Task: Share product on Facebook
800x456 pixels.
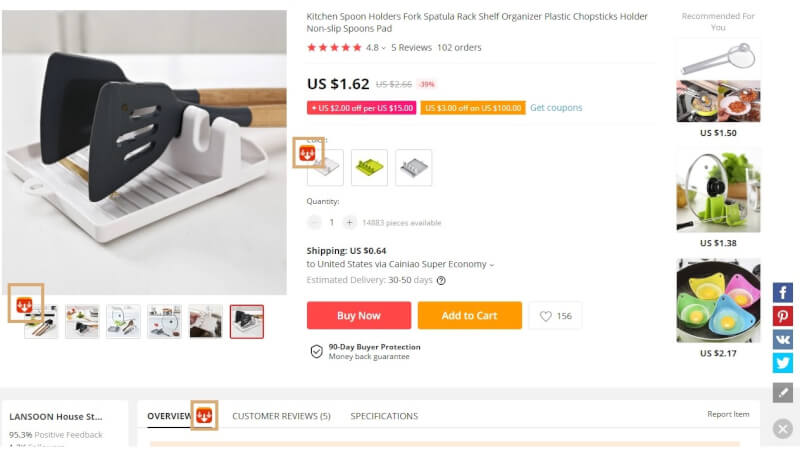Action: (x=783, y=293)
